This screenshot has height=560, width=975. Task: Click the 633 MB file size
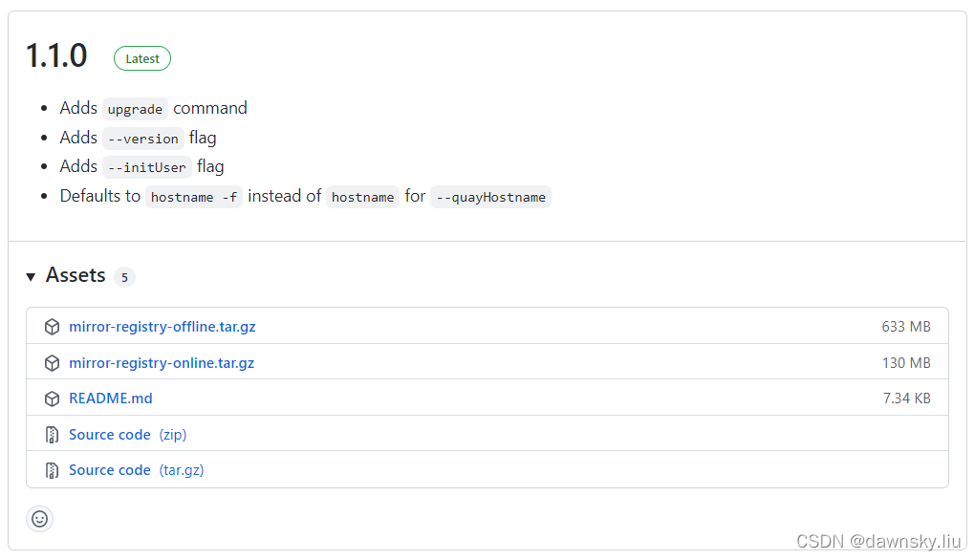coord(906,326)
